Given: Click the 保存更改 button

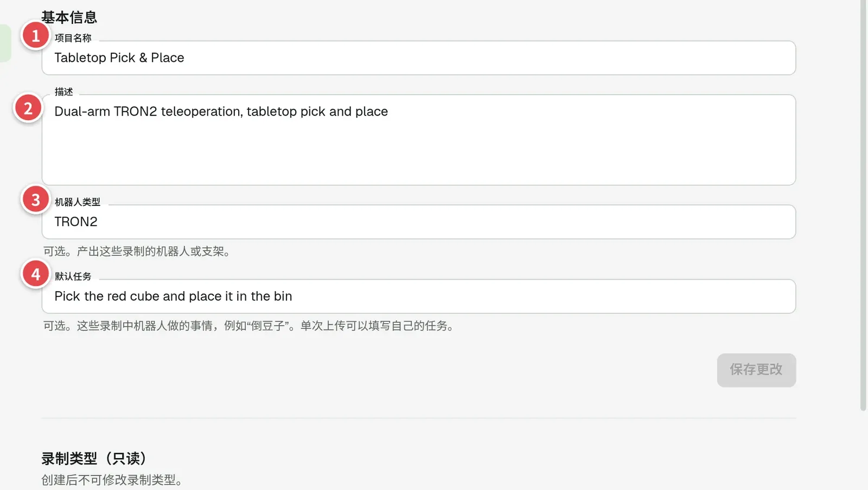Looking at the screenshot, I should click(756, 370).
